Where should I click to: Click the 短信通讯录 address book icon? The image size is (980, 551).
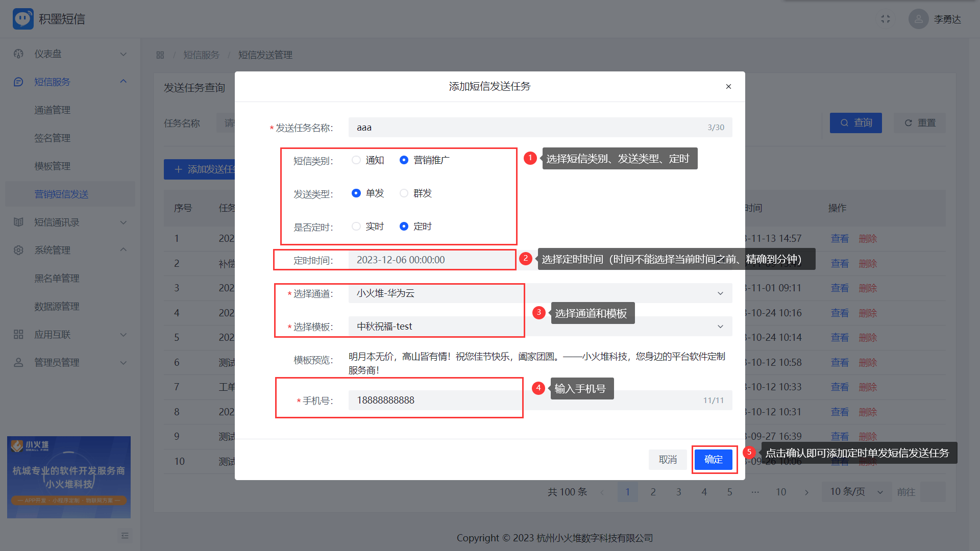tap(18, 222)
